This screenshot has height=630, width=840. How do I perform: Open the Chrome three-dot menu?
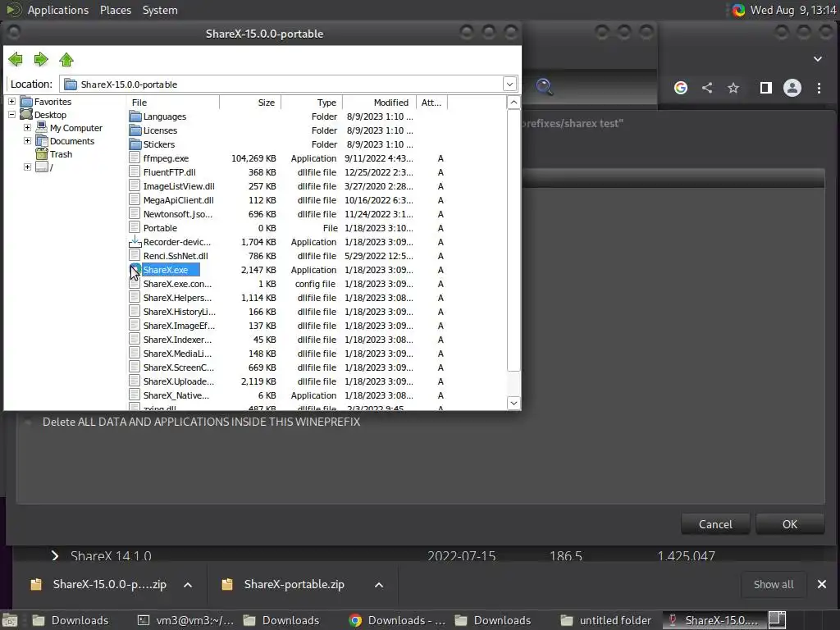pos(819,88)
